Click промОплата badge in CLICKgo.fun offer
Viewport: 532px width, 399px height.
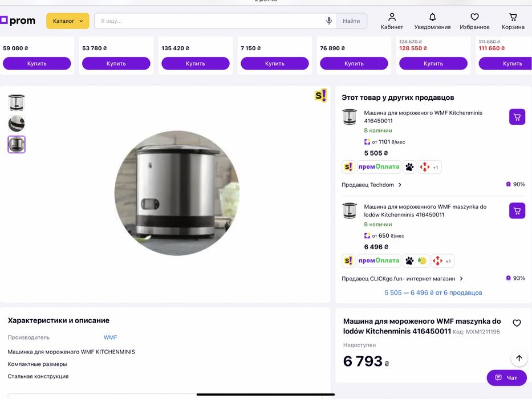(379, 260)
